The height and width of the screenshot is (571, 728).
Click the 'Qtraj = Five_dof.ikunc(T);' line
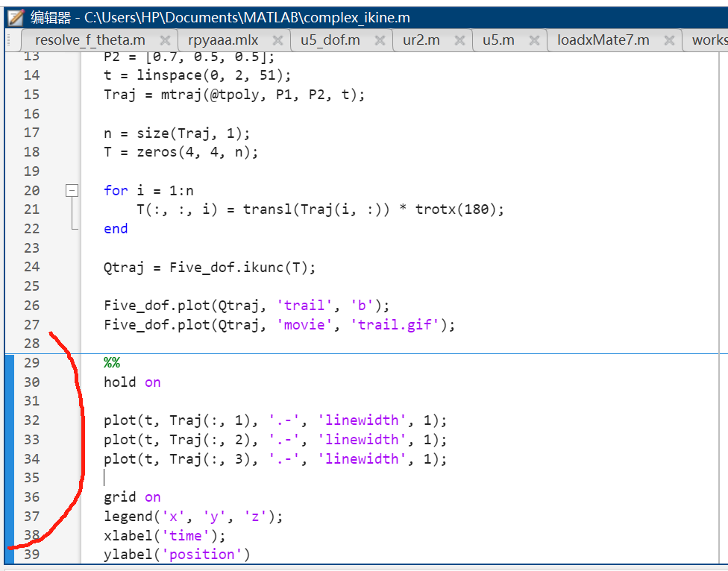click(210, 268)
